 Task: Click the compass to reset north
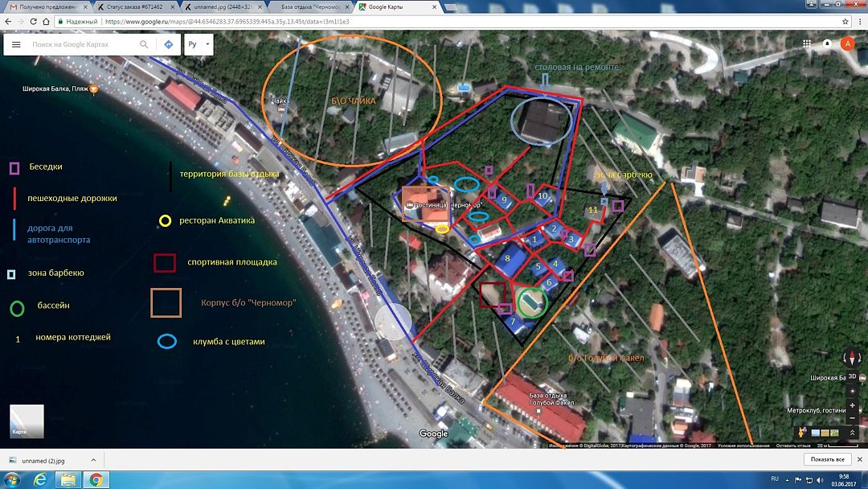852,359
